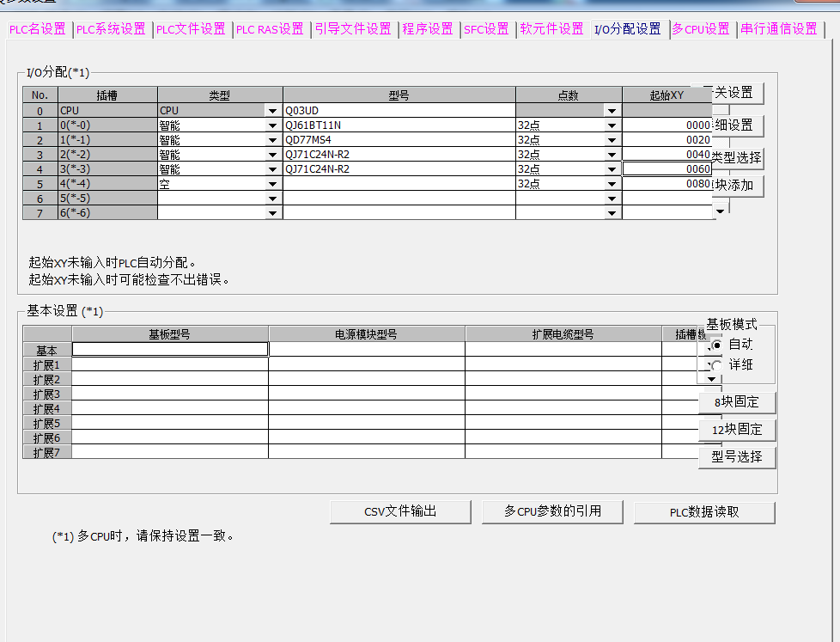Viewport: 840px width, 642px height.
Task: Click the 多CPU参数的引用 button
Action: click(x=552, y=511)
